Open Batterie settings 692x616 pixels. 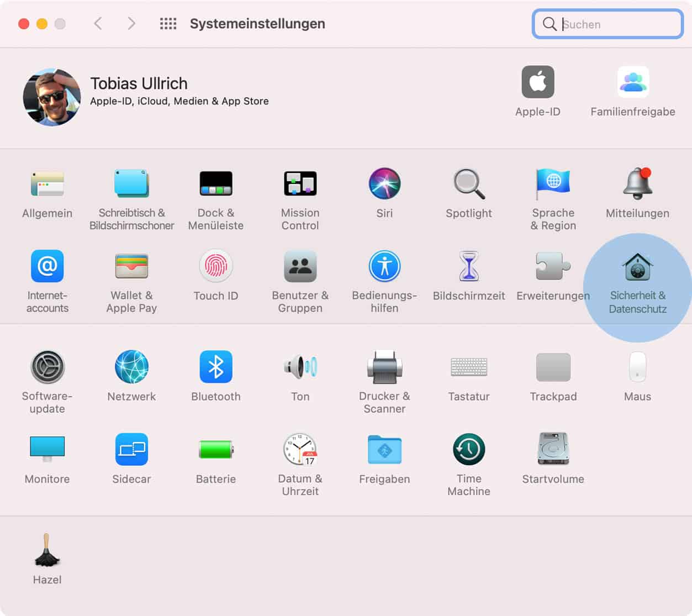216,449
